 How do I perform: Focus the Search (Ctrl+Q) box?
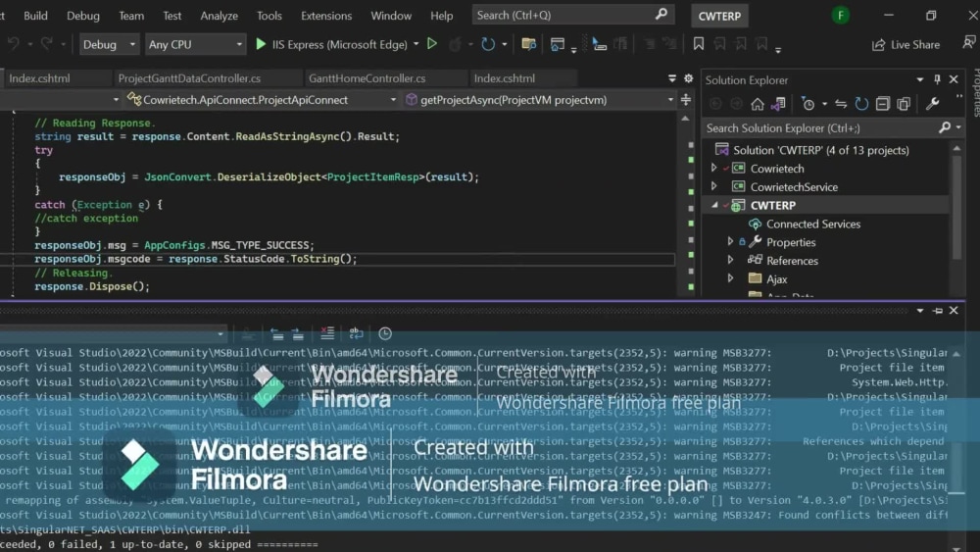point(573,15)
